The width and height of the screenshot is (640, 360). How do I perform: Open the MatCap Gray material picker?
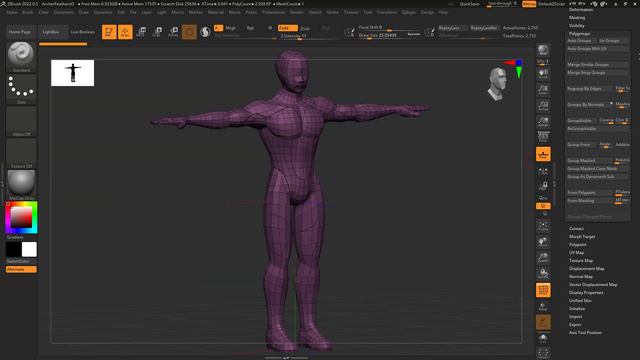coord(21,185)
